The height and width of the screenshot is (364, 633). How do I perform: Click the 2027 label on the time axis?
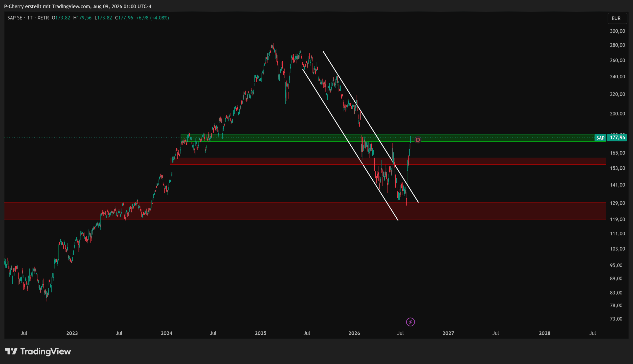448,333
